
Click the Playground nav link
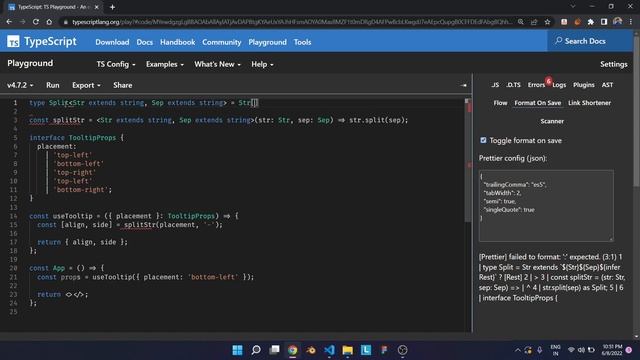(x=267, y=42)
